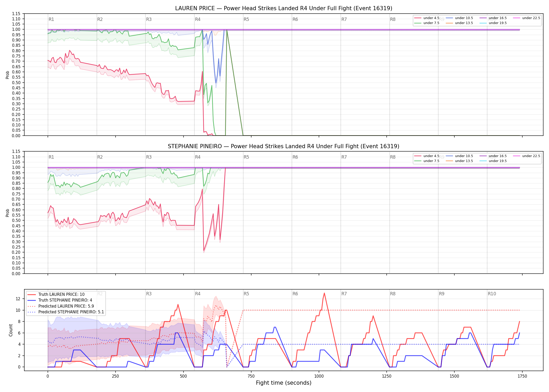The width and height of the screenshot is (549, 392).
Task: Click the 500 x-axis tick label
Action: [x=183, y=376]
